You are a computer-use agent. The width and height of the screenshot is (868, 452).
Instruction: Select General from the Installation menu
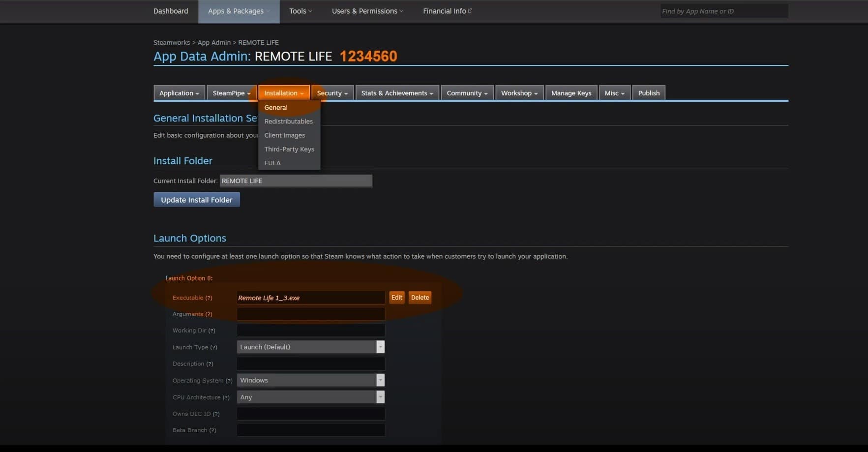pos(276,107)
